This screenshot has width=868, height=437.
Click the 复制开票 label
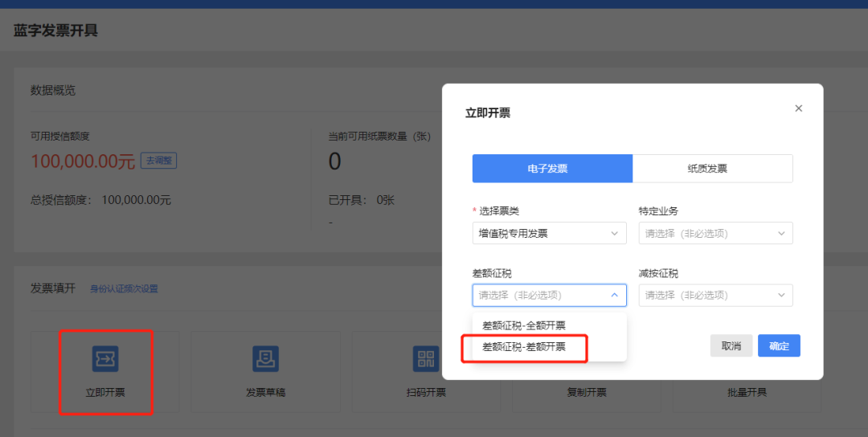tap(586, 393)
